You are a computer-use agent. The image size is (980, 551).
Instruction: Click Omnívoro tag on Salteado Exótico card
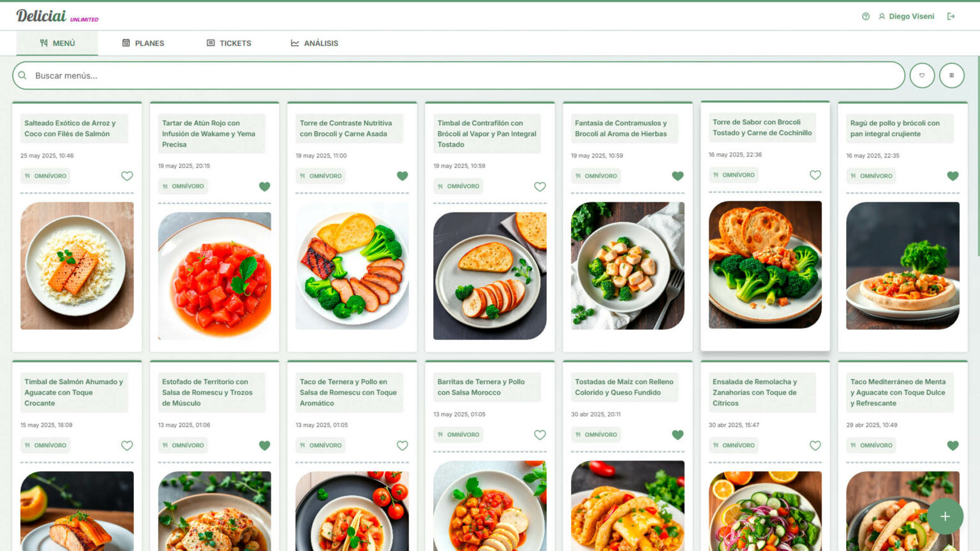coord(45,176)
